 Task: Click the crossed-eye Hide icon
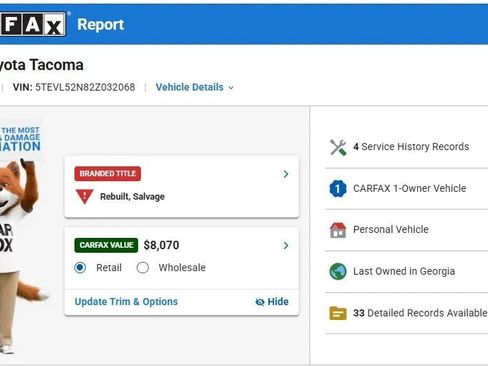pyautogui.click(x=260, y=302)
